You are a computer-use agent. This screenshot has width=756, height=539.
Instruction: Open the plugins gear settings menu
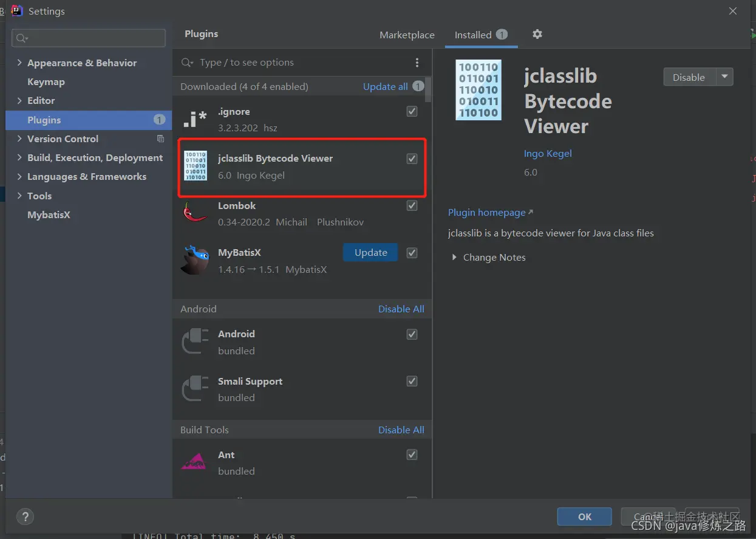point(537,34)
